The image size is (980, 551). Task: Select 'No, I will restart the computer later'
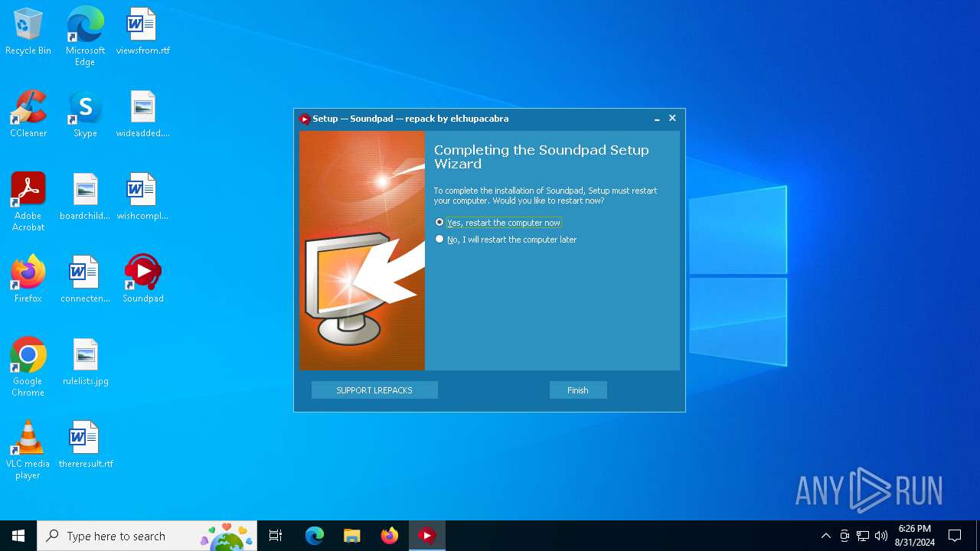(x=505, y=240)
